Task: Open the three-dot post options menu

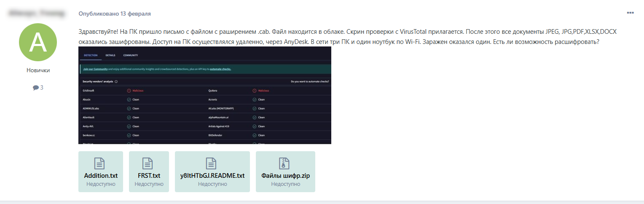Action: point(630,13)
